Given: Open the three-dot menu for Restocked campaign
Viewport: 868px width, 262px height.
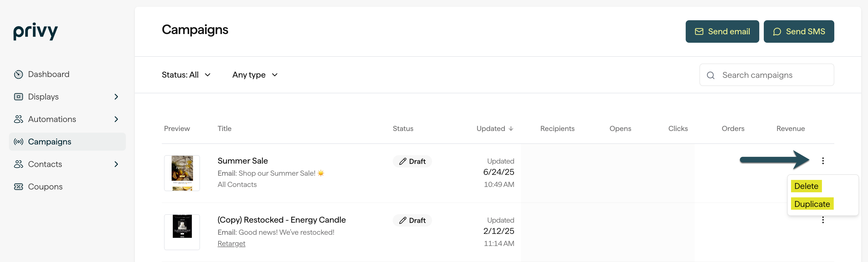Looking at the screenshot, I should (823, 220).
